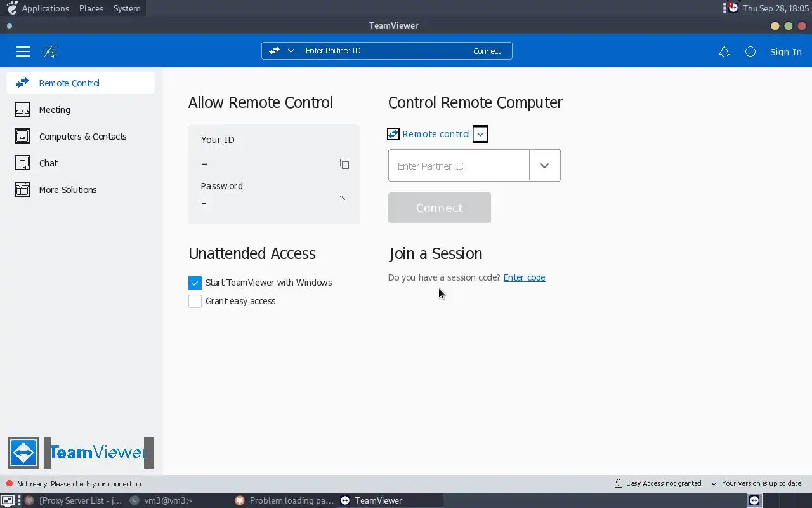
Task: Expand the connection mode chevron in top bar
Action: 291,51
